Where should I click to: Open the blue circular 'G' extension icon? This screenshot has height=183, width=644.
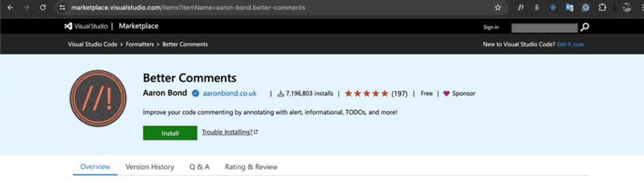(586, 8)
